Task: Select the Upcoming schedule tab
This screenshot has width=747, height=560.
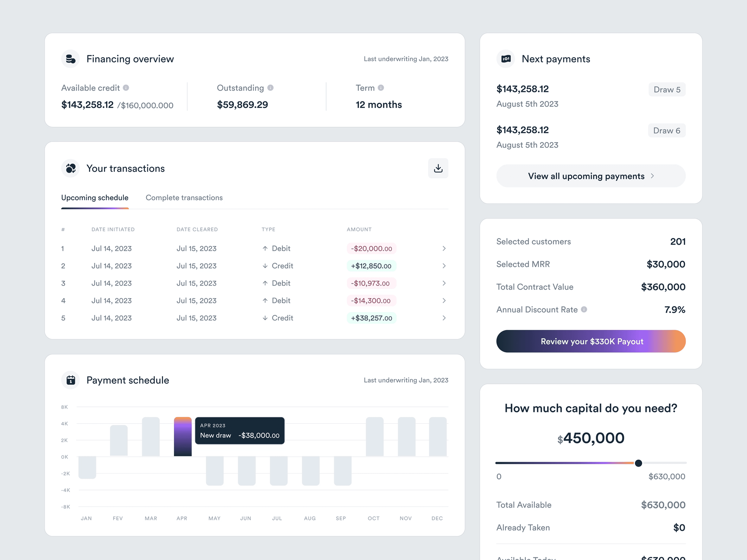Action: pos(95,198)
